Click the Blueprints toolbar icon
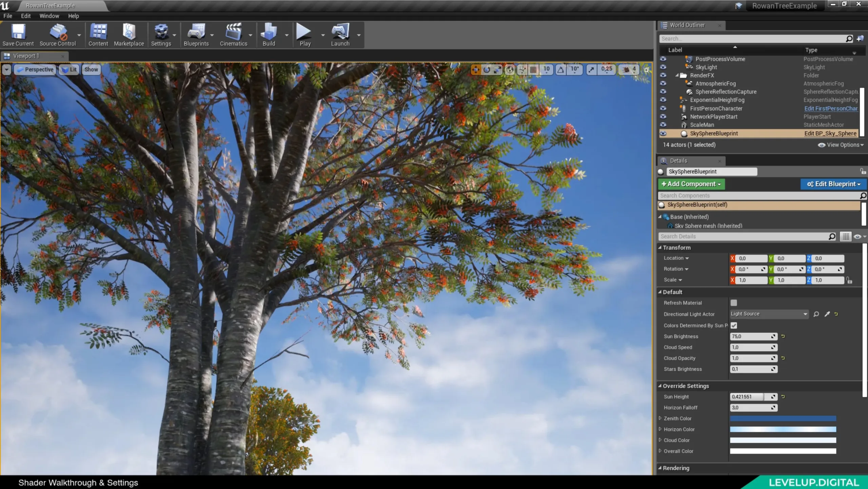The height and width of the screenshot is (489, 868). pos(196,35)
